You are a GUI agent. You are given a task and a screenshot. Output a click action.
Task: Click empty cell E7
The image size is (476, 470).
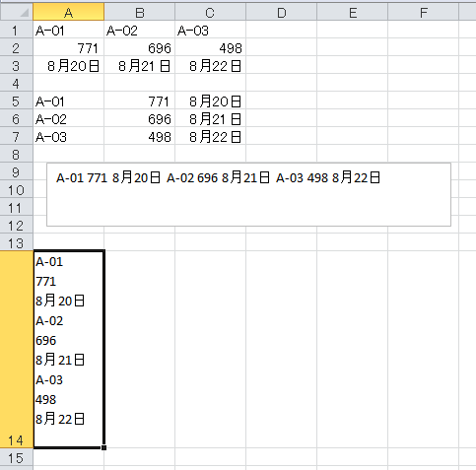[353, 136]
